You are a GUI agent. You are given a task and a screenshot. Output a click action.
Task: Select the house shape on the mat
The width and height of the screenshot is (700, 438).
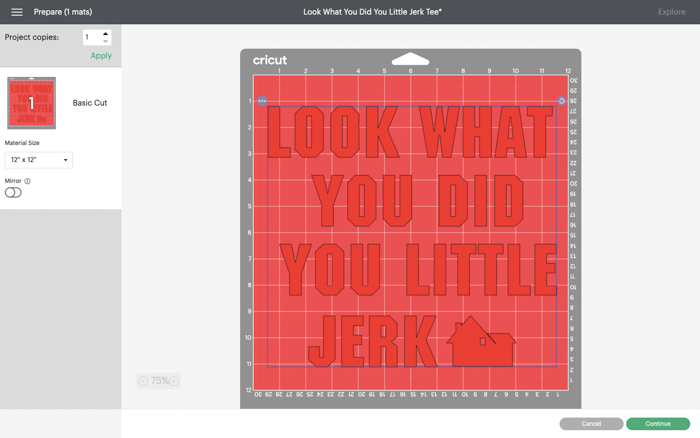[481, 342]
